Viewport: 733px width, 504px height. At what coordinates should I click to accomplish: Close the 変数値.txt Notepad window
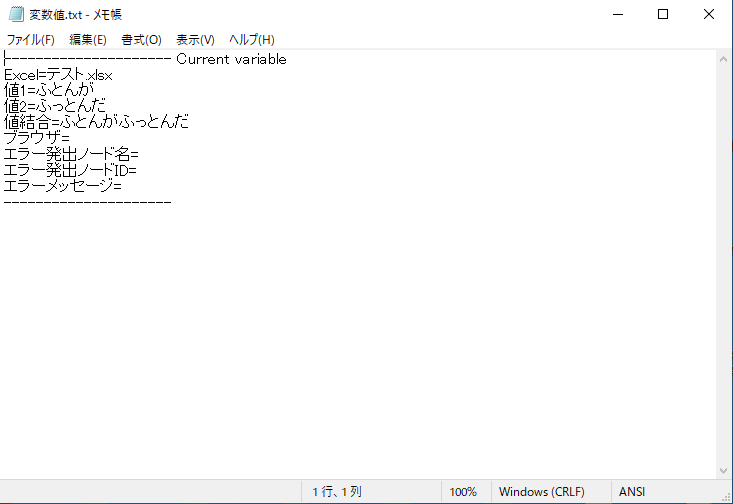[x=709, y=14]
